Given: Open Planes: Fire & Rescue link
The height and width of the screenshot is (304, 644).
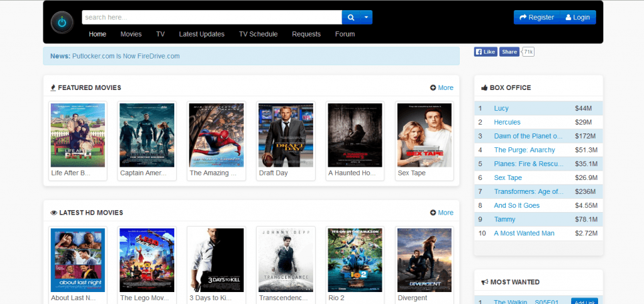Looking at the screenshot, I should (529, 164).
